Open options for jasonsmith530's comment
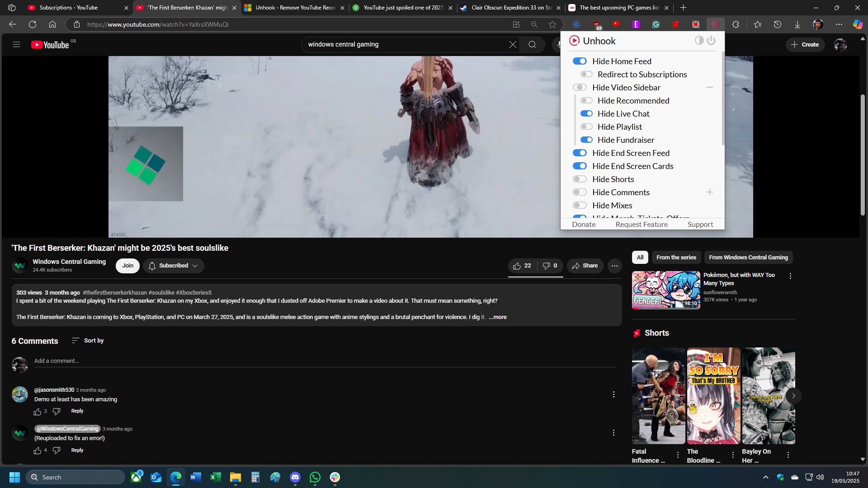868x488 pixels. tap(613, 394)
